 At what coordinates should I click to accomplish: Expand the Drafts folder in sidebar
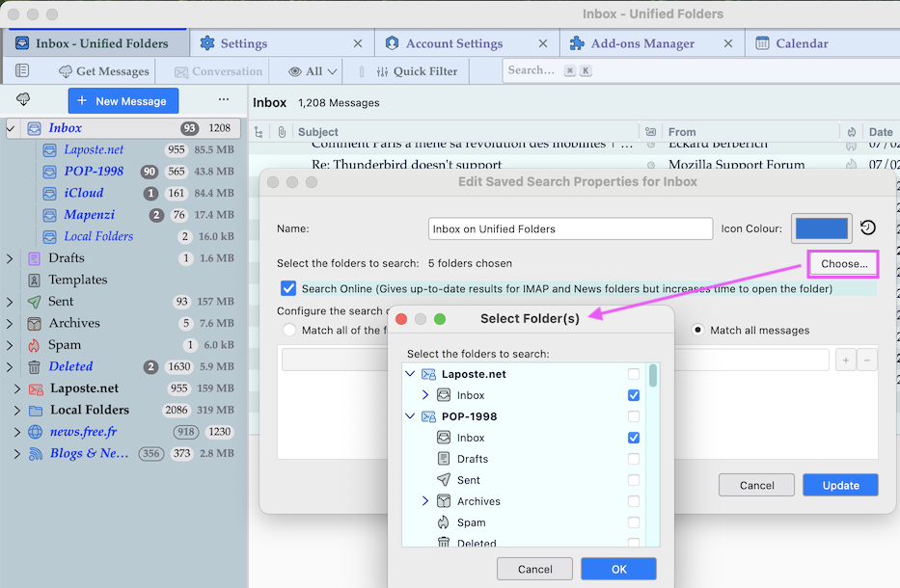(10, 258)
